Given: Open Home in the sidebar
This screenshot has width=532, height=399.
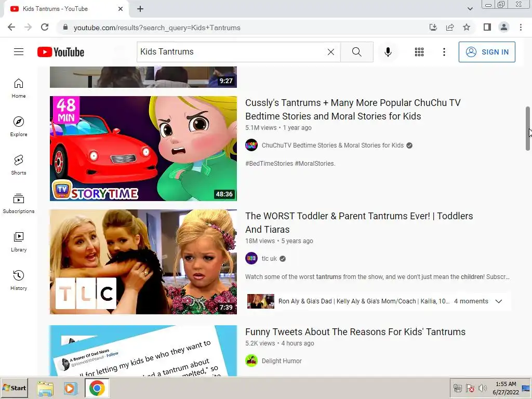Looking at the screenshot, I should 19,88.
